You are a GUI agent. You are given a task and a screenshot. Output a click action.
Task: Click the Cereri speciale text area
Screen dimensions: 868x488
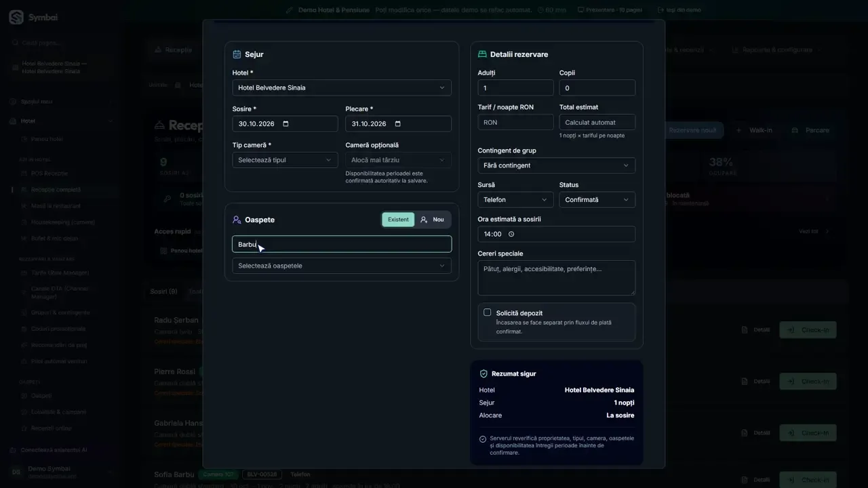tap(556, 278)
